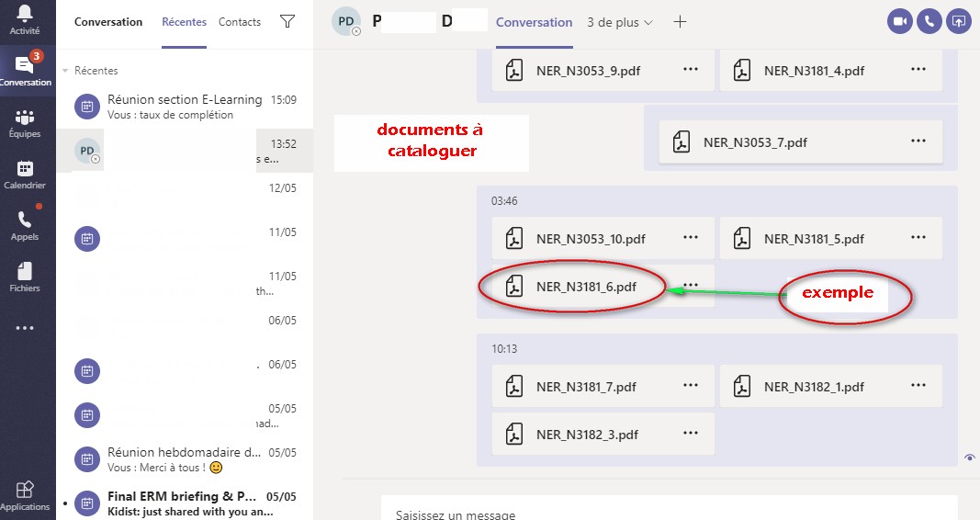Open the Applications store

tap(25, 495)
